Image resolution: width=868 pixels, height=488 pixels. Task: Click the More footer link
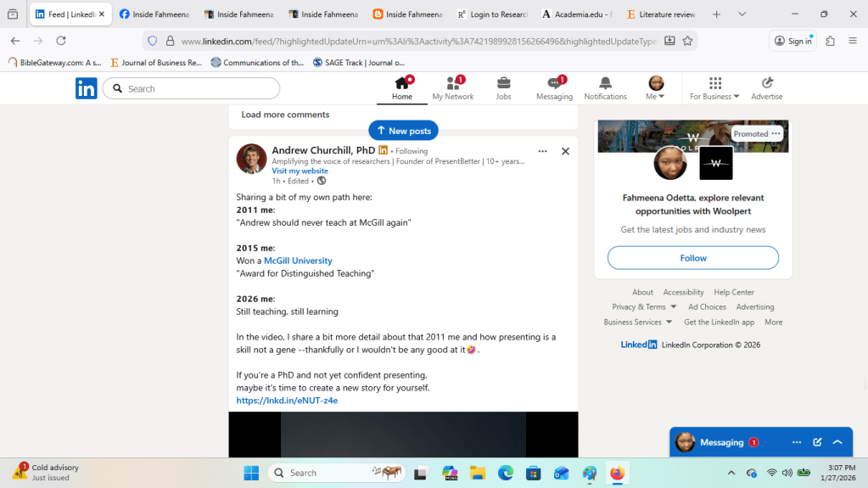(x=773, y=322)
